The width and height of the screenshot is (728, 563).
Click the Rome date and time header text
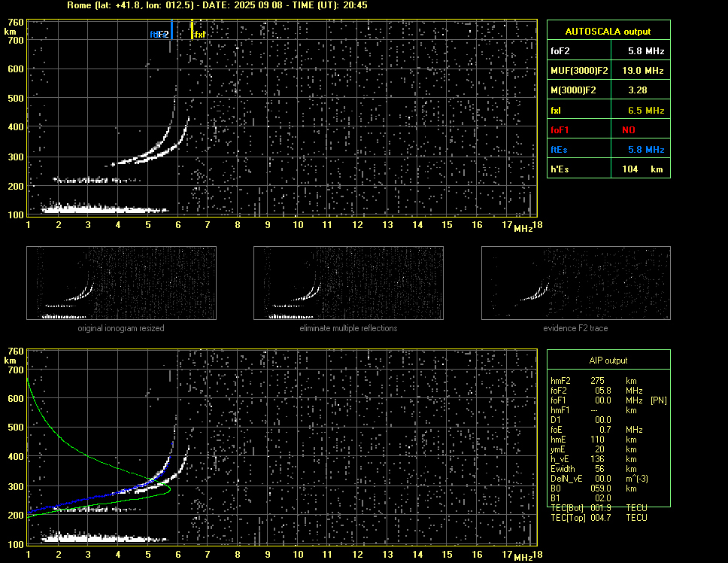(217, 5)
